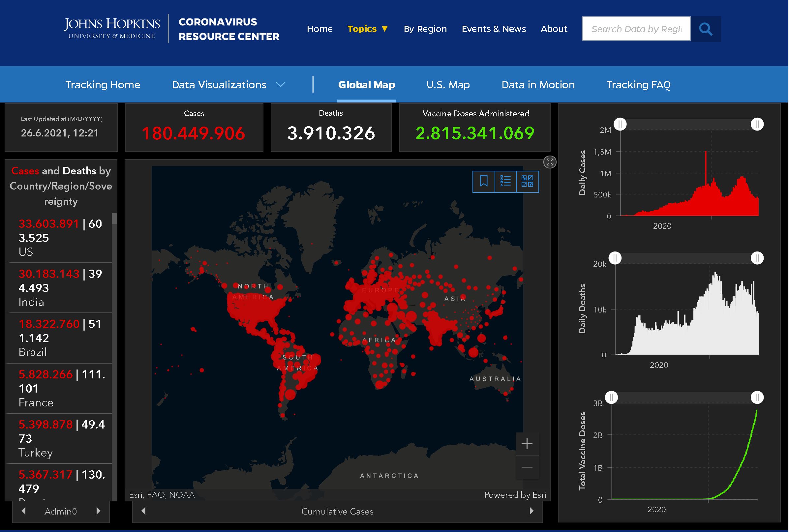Grab the left handle of Daily Deaths slider
The image size is (789, 532).
pos(615,258)
